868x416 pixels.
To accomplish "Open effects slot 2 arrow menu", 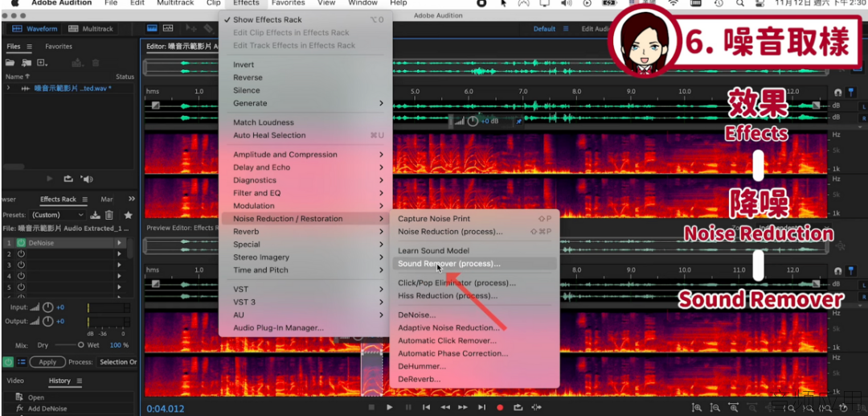I will pyautogui.click(x=119, y=253).
